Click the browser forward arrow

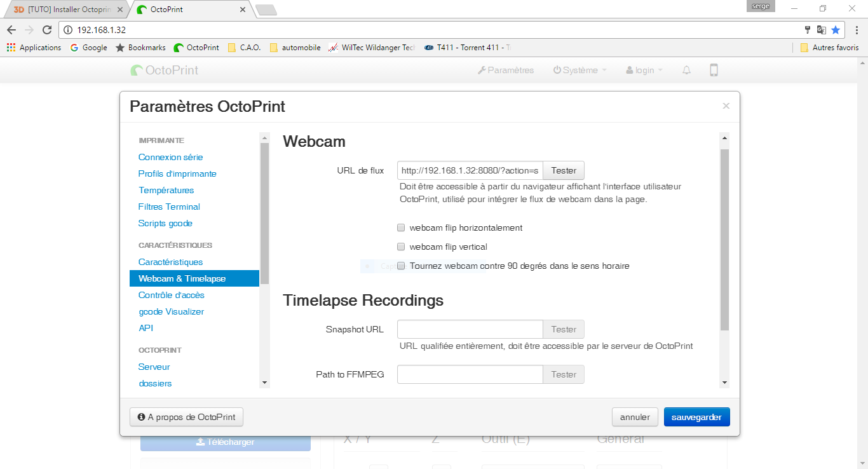[29, 30]
